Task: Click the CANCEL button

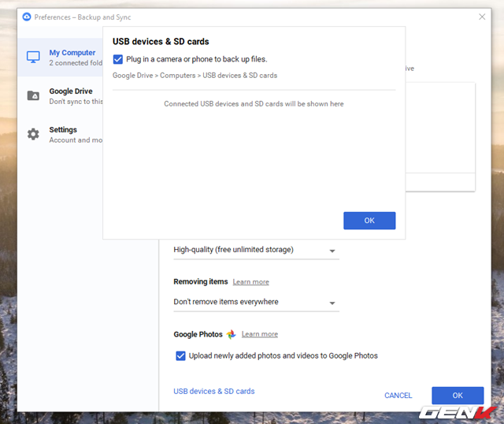Action: 398,396
